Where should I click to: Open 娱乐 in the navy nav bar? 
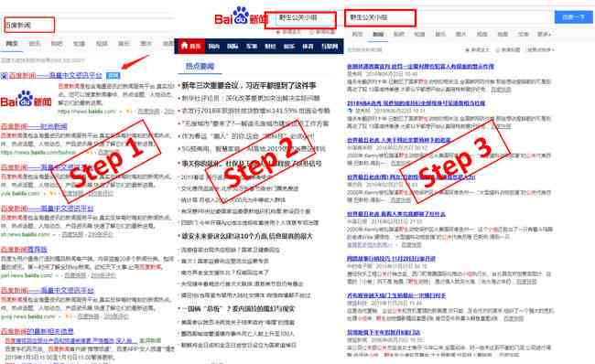(288, 47)
